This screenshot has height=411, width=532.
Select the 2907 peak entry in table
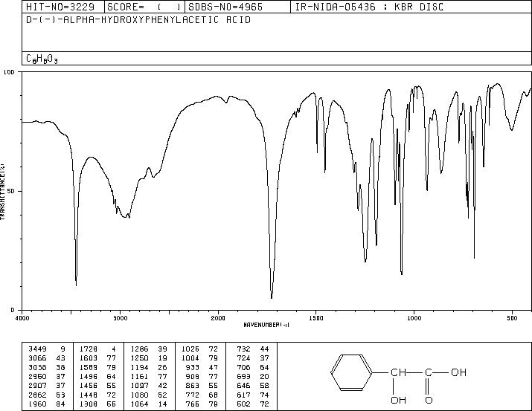click(x=47, y=386)
